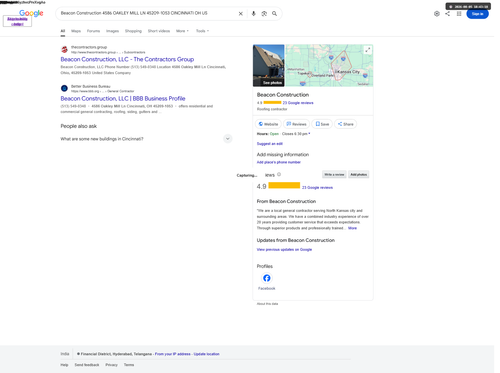500x373 pixels.
Task: Click 'People also ask' heading
Action: [79, 126]
